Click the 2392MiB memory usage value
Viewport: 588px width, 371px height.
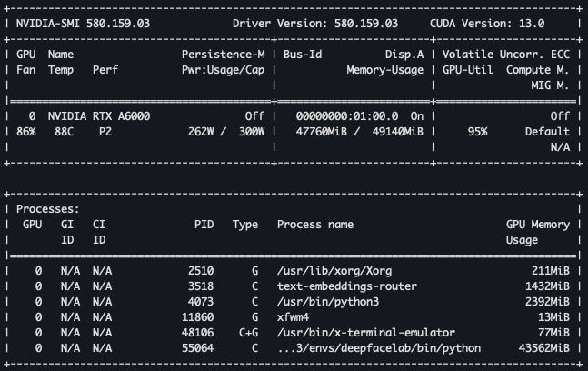[547, 302]
